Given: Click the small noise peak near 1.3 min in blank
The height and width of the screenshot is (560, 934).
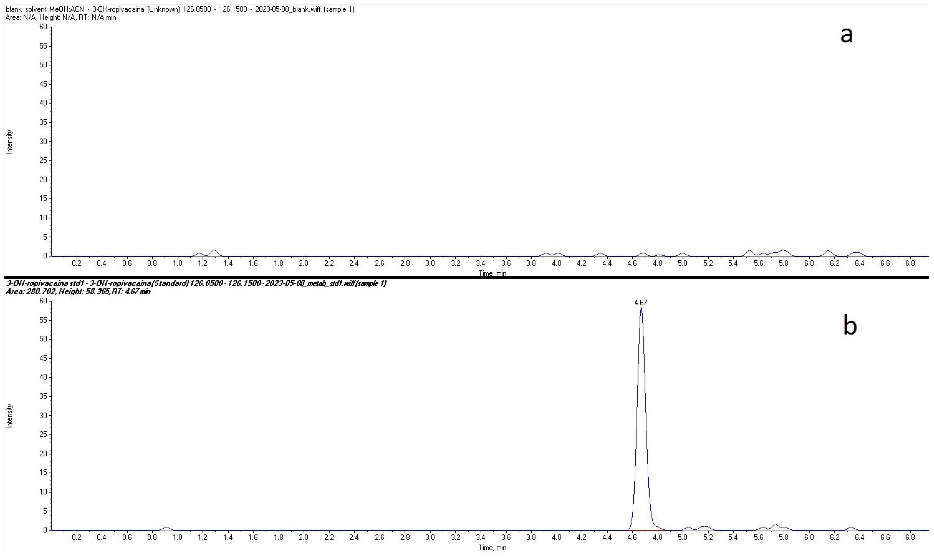Looking at the screenshot, I should tap(214, 252).
